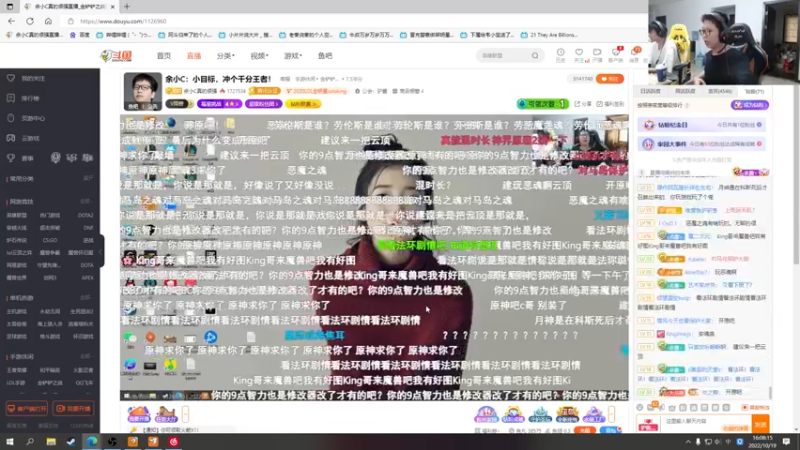The width and height of the screenshot is (800, 450).
Task: Open the red NetEase Music taskbar icon
Action: coord(173,441)
